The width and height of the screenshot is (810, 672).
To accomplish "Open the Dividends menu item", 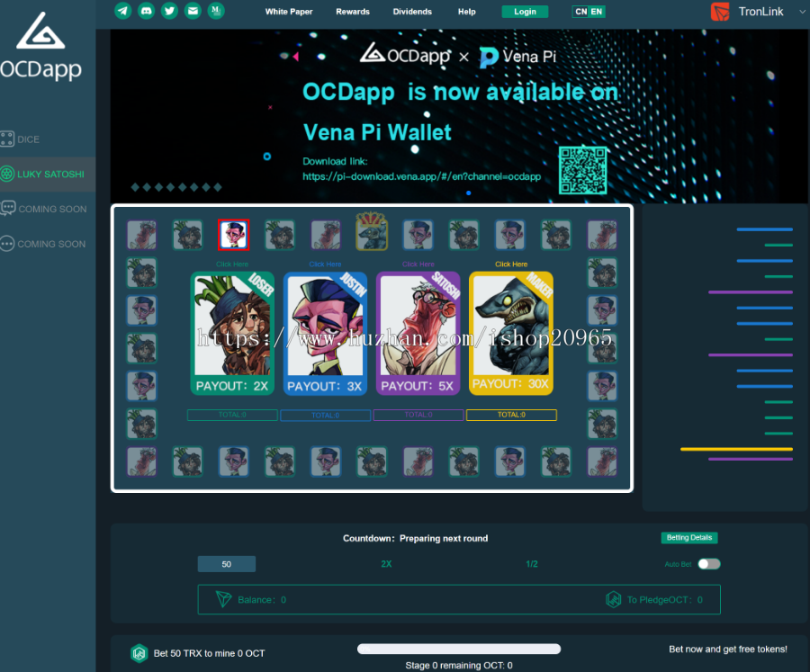I will point(412,12).
